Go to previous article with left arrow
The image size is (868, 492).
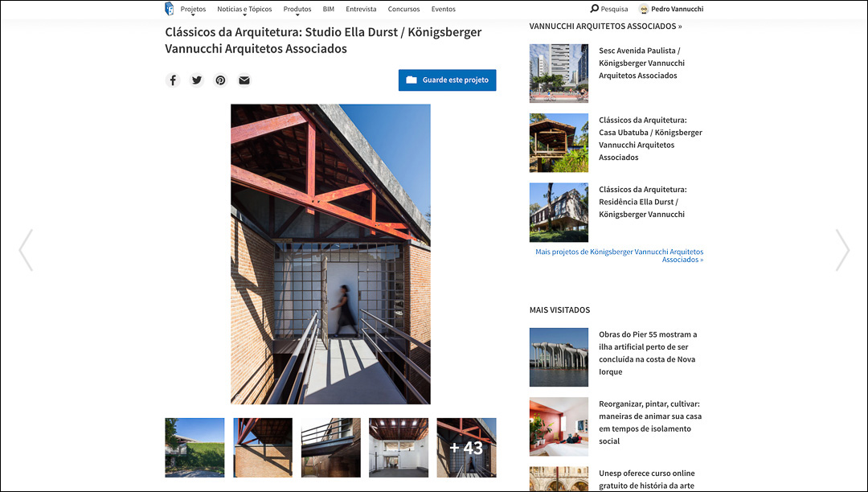point(26,250)
